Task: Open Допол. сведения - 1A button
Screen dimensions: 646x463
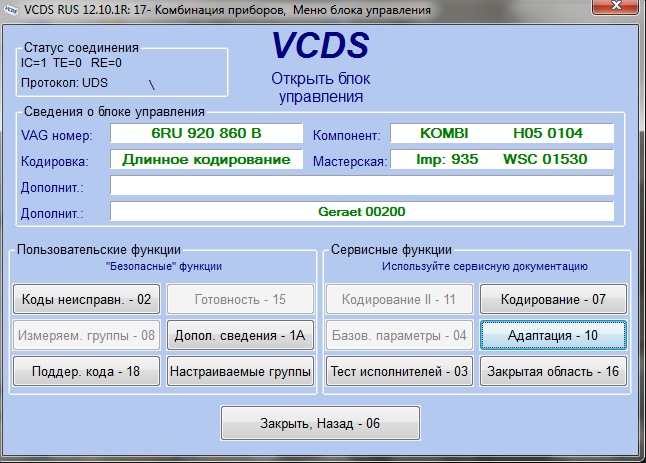Action: (240, 335)
